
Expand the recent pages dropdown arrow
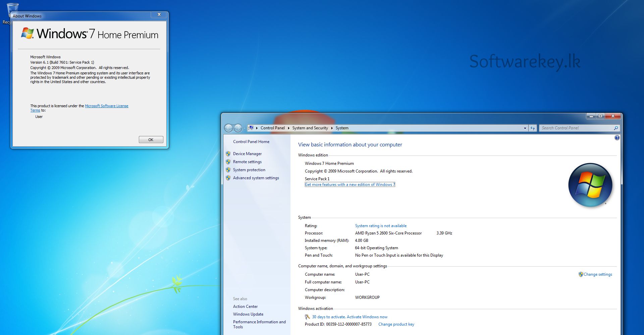point(244,128)
